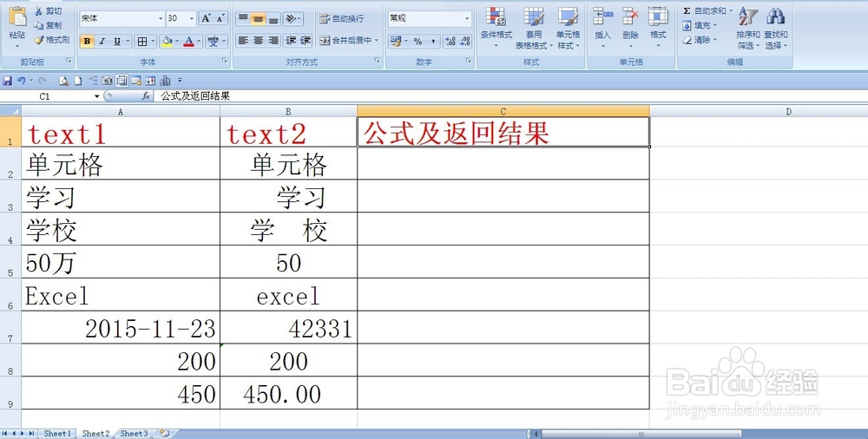Click the Print Preview icon in quick access toolbar

click(x=63, y=81)
